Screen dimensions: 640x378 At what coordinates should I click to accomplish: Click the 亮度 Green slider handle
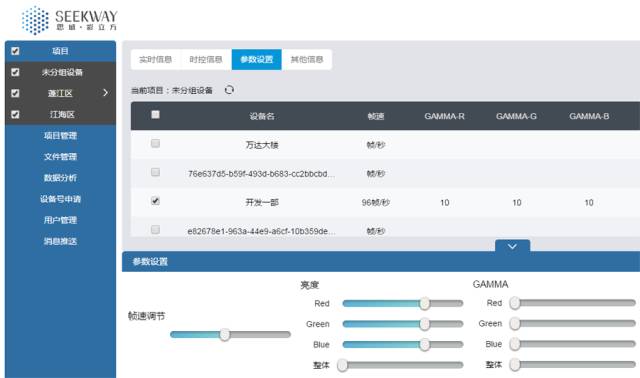pyautogui.click(x=424, y=324)
